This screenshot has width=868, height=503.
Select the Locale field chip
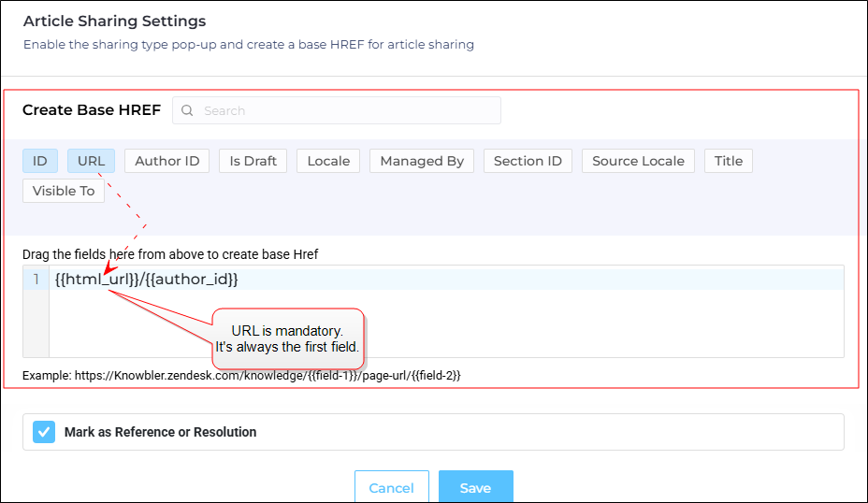coord(328,161)
